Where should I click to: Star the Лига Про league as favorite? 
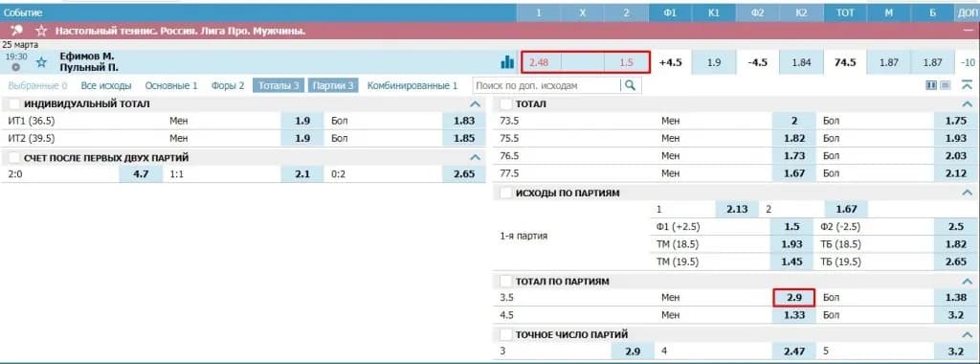tap(41, 30)
